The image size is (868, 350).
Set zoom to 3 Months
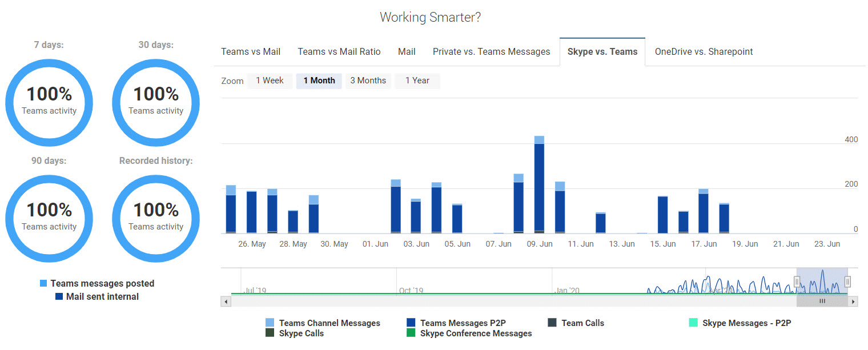368,81
